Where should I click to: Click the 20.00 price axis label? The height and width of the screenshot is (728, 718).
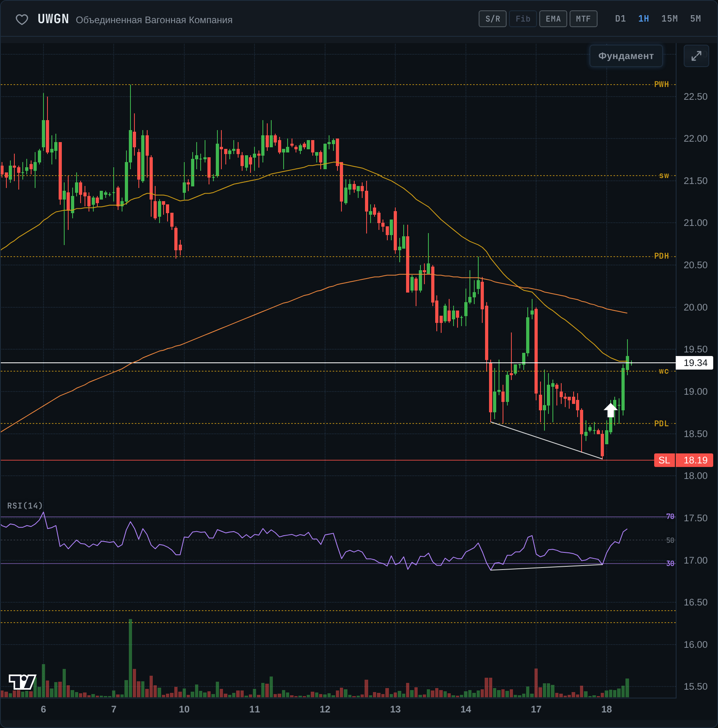(x=696, y=307)
